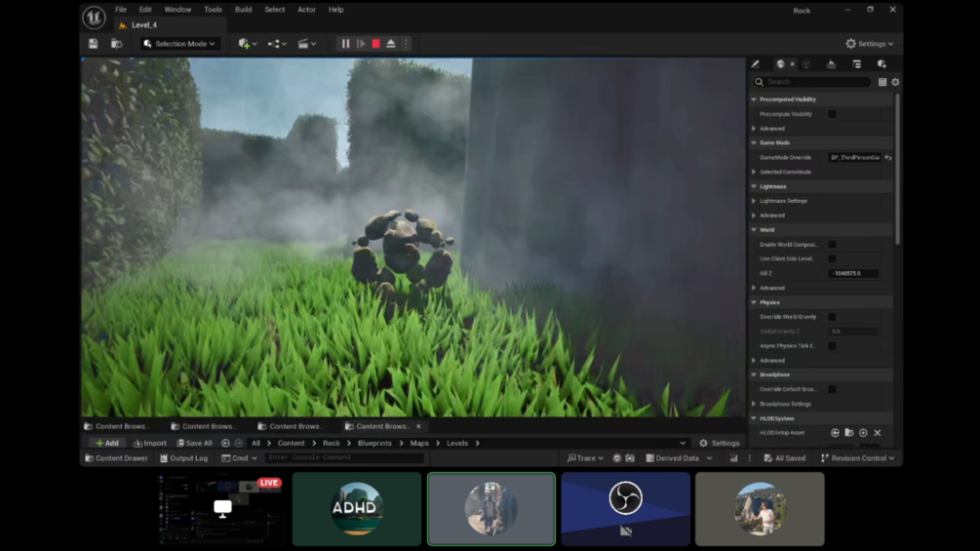Viewport: 980px width, 551px height.
Task: Open the cube icon panel tab
Action: pos(806,64)
